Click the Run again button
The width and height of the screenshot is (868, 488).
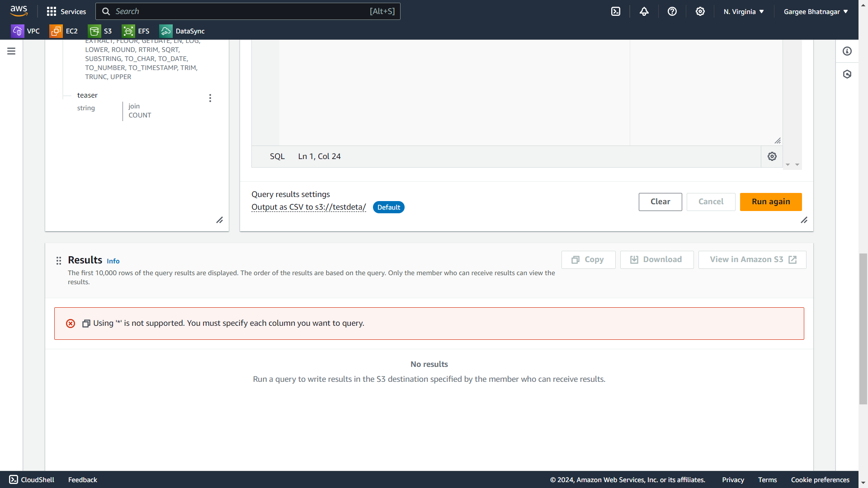771,202
